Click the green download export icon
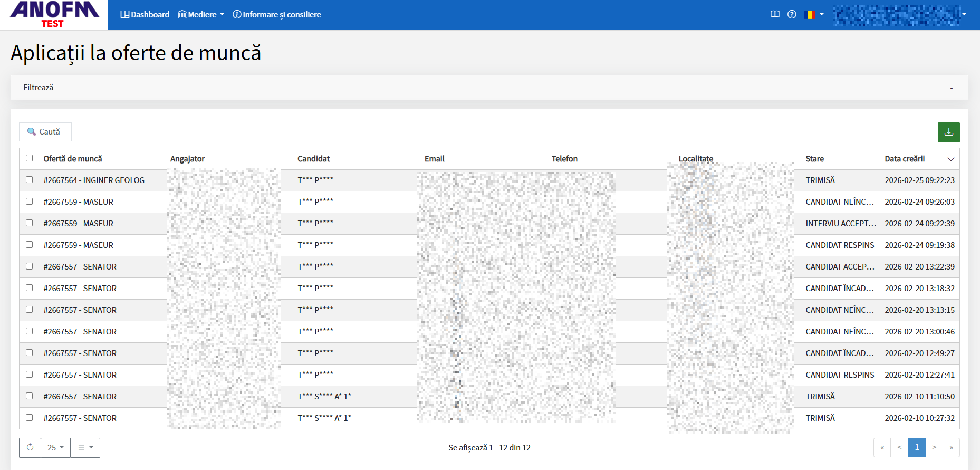The height and width of the screenshot is (470, 980). (948, 132)
